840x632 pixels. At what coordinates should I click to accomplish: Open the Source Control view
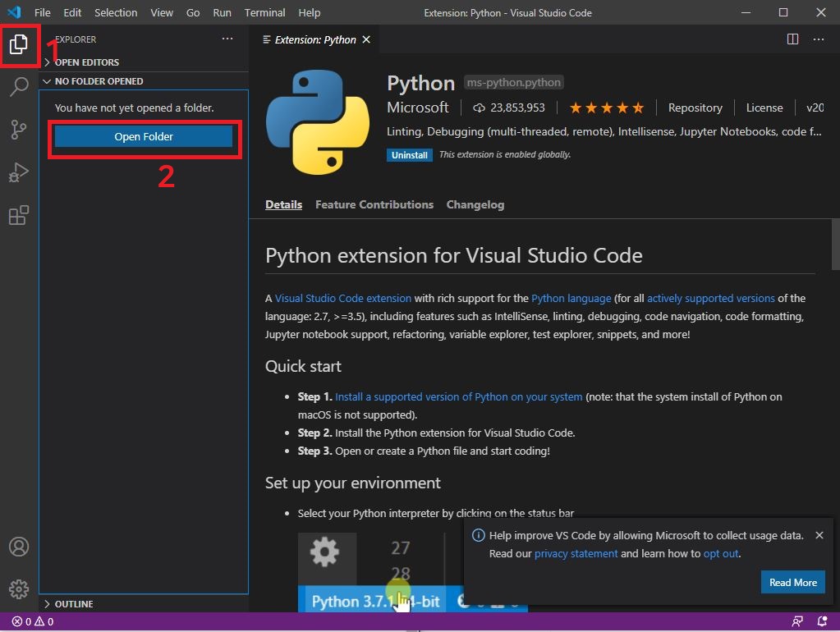[19, 129]
